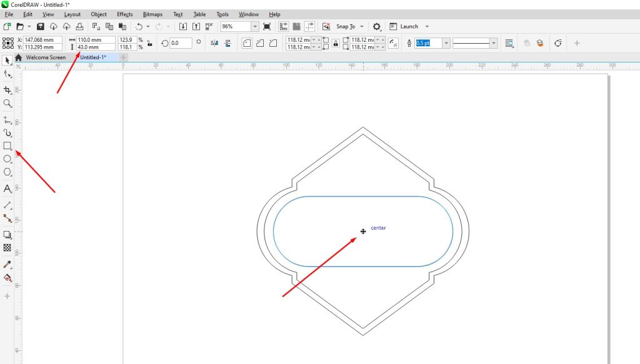The image size is (640, 364).
Task: Select the round corner style button
Action: click(x=247, y=43)
